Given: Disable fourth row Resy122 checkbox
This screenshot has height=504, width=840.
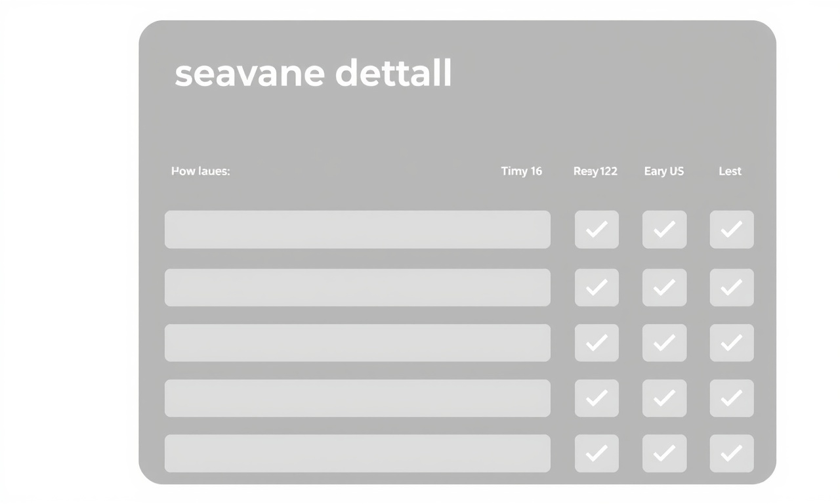Looking at the screenshot, I should (x=597, y=398).
